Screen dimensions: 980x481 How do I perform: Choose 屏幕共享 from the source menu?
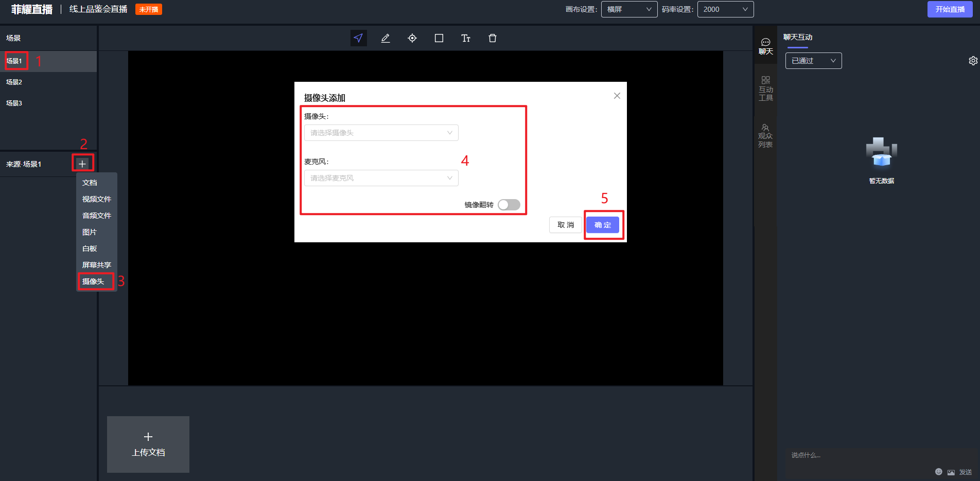tap(97, 265)
